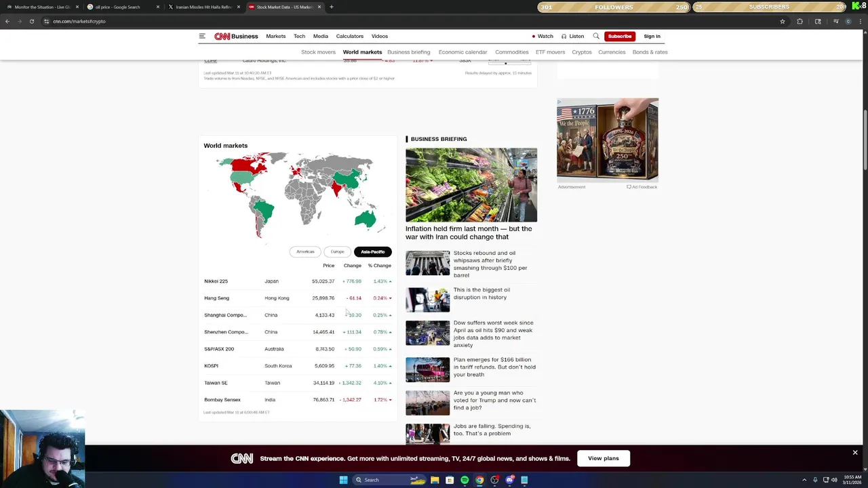
Task: Open Microsoft Store from the taskbar
Action: coord(450,480)
